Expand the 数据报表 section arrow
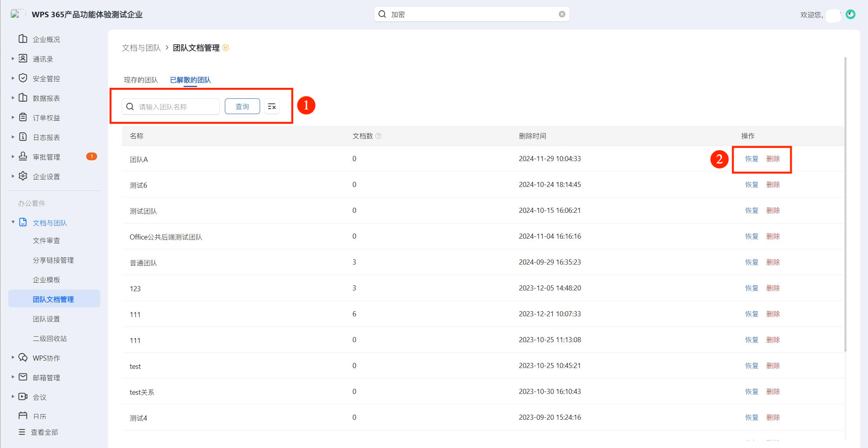Screen dimensions: 868x448 (x=13, y=98)
